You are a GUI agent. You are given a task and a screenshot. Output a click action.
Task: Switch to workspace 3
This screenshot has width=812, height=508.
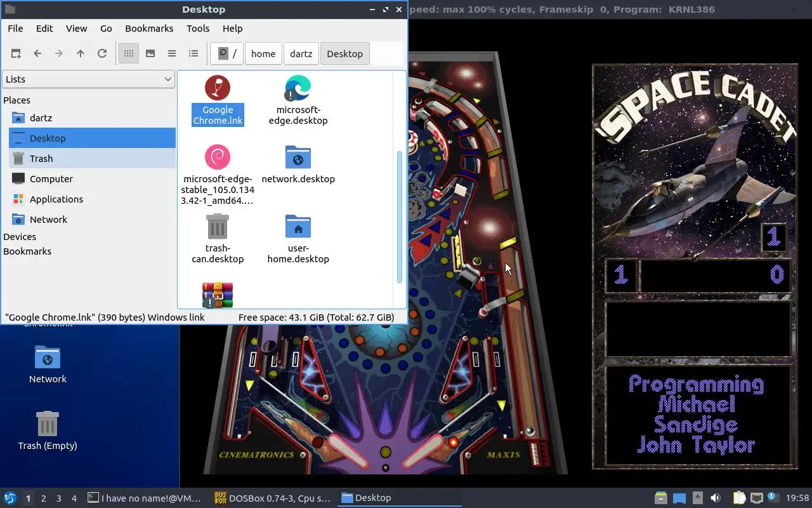tap(58, 498)
